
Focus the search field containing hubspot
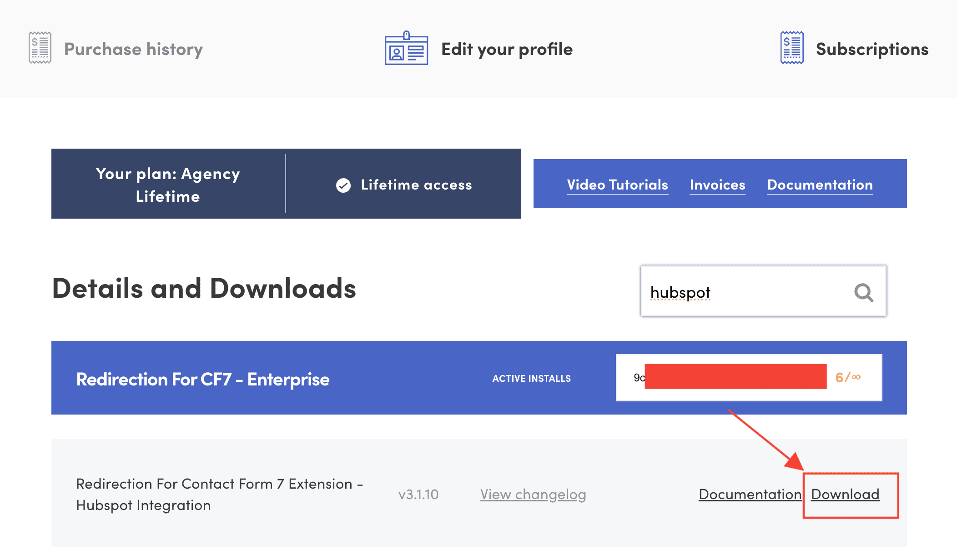[x=746, y=292]
